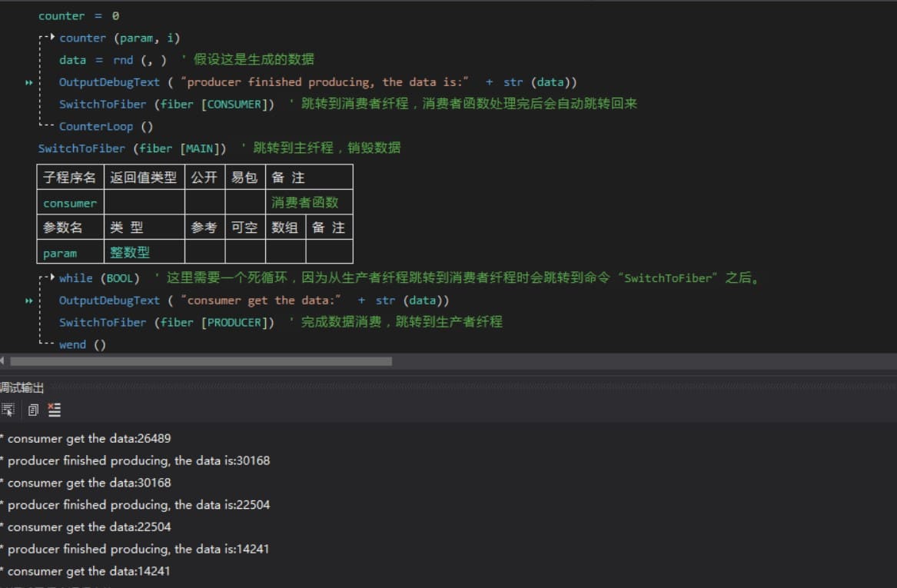
Task: Click the copy output icon
Action: pos(32,410)
